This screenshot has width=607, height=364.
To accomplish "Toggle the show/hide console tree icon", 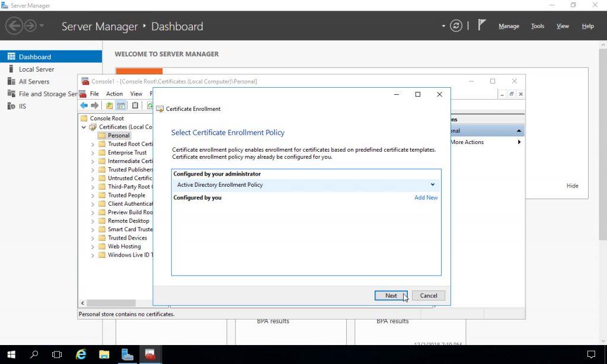I will pos(120,105).
